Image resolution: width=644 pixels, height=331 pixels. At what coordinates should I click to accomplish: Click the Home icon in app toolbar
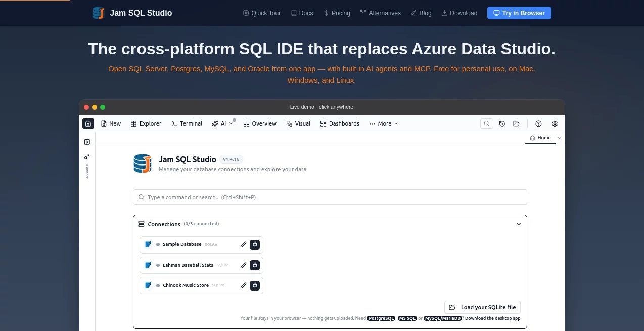coord(88,123)
